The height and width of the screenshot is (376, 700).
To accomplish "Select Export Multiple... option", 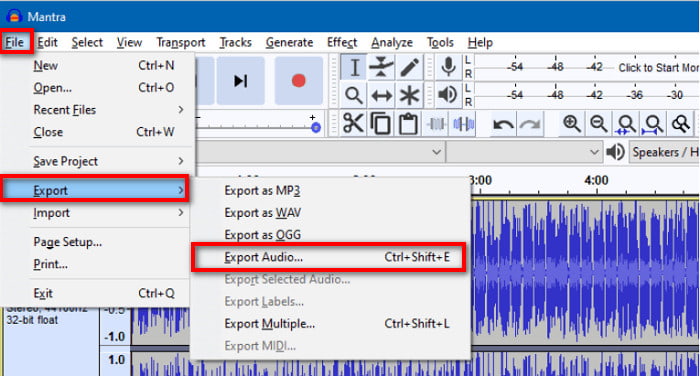I will [x=330, y=324].
